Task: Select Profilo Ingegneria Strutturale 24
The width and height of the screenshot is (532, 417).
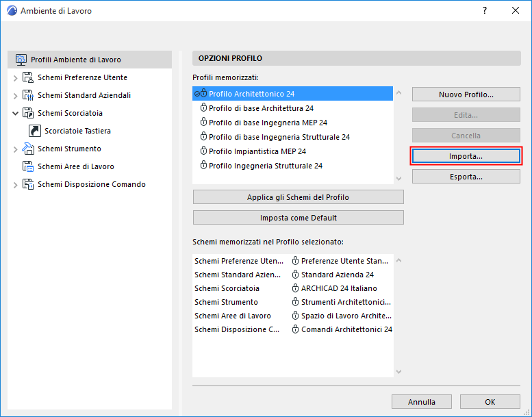Action: coord(292,166)
